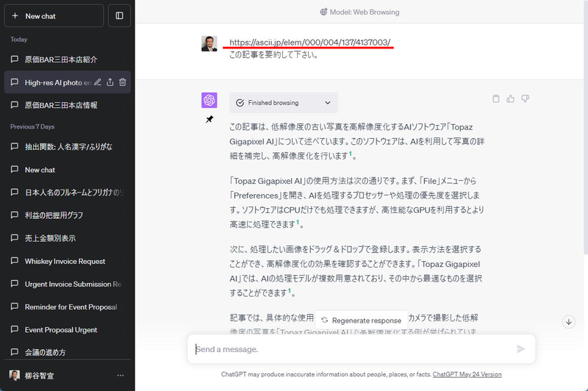Click chat icon beside 原価BAR三田本店紹介
The height and width of the screenshot is (391, 588).
click(14, 60)
